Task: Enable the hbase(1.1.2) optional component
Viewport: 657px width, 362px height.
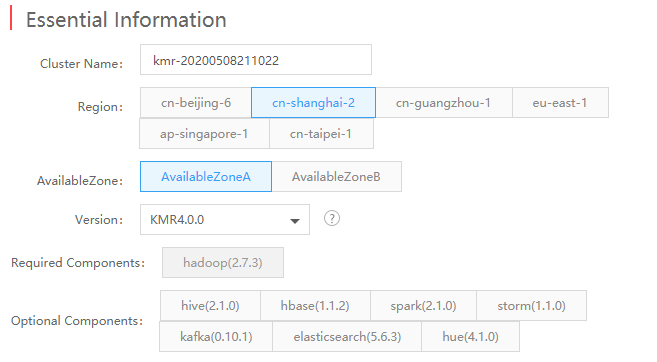Action: [x=315, y=305]
